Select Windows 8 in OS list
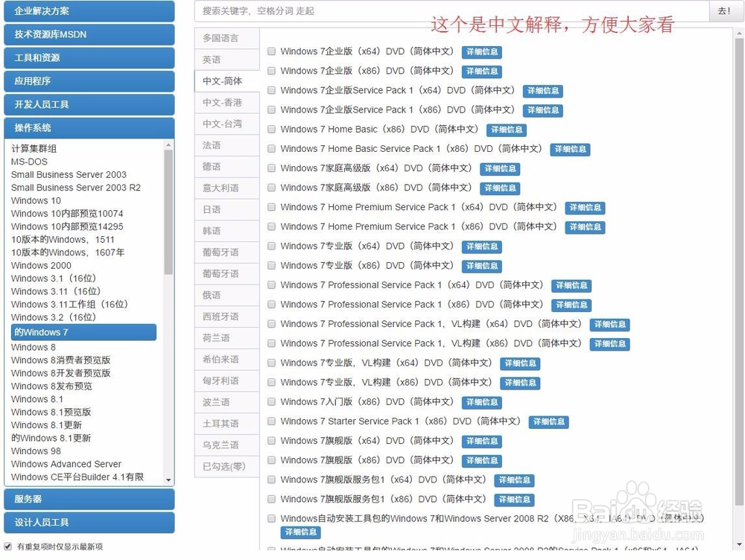Screen dimensions: 745x560 point(34,347)
